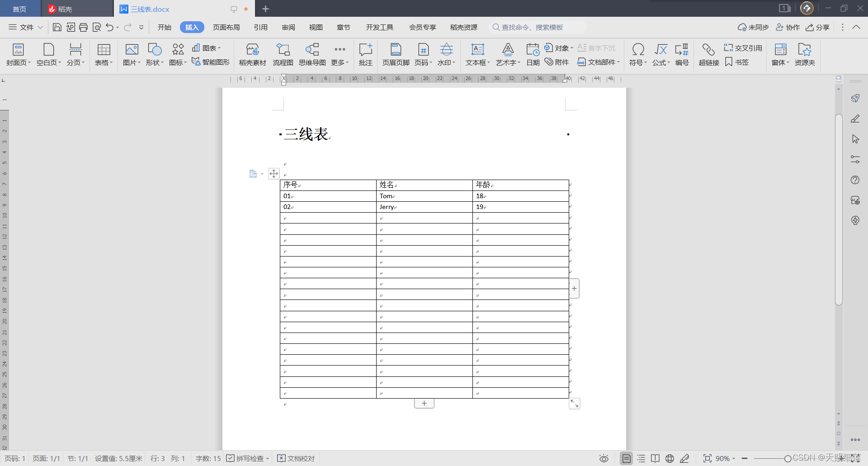
Task: Insert WordArt (艺术字)
Action: [508, 55]
